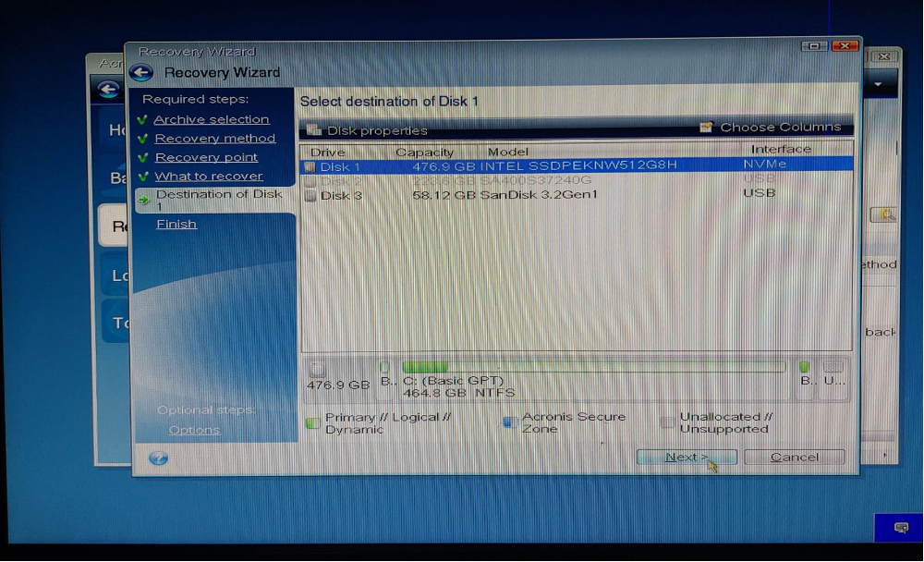Click the Choose Columns icon
The height and width of the screenshot is (562, 924).
point(707,128)
